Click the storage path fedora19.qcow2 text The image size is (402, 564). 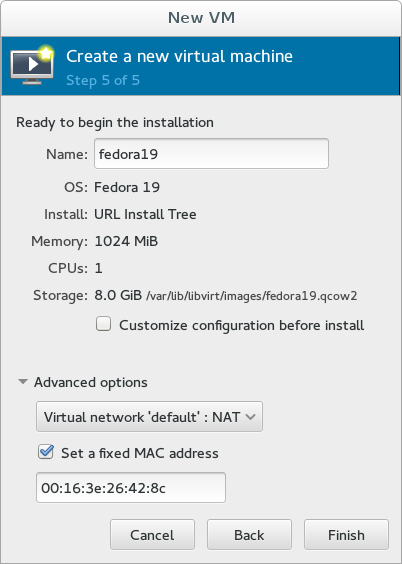pos(252,296)
